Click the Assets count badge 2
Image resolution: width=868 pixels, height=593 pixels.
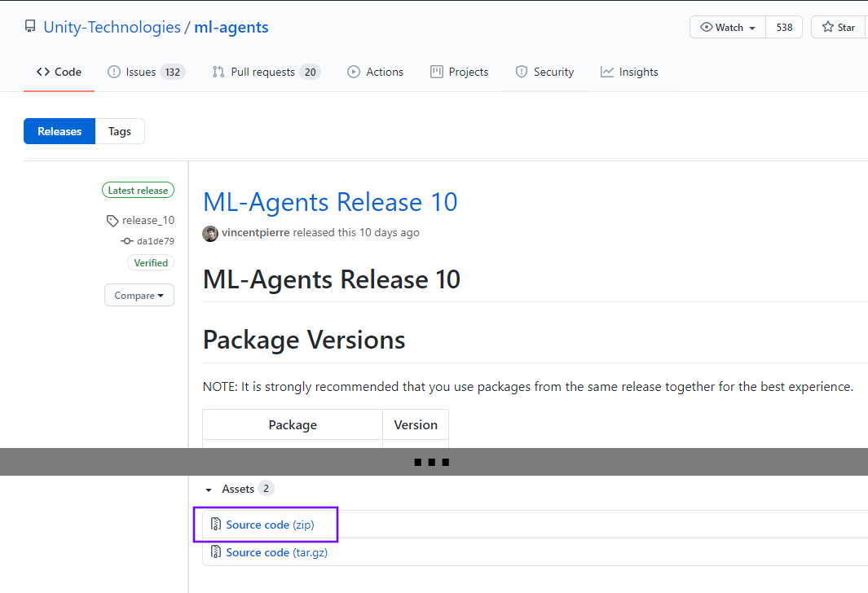tap(267, 489)
